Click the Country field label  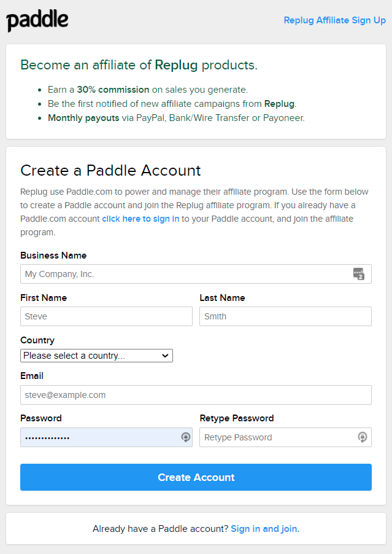click(x=37, y=340)
